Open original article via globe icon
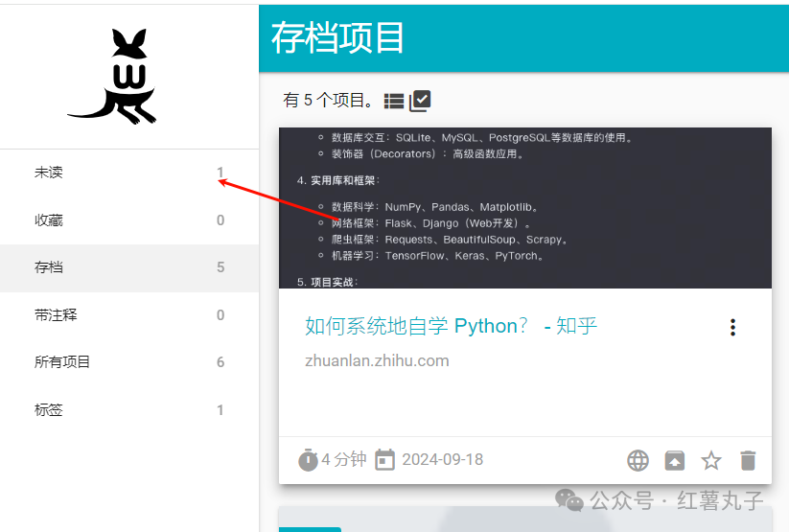The height and width of the screenshot is (532, 789). coord(638,460)
